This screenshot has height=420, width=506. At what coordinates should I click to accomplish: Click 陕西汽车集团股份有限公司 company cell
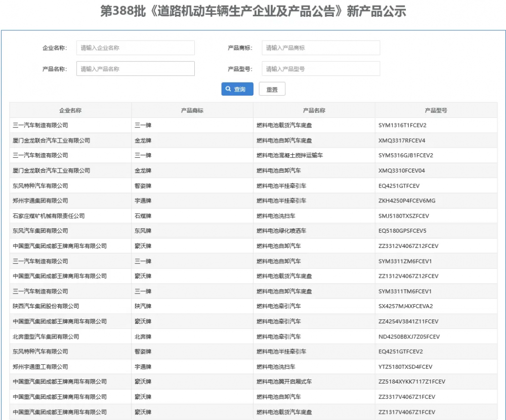pos(70,306)
